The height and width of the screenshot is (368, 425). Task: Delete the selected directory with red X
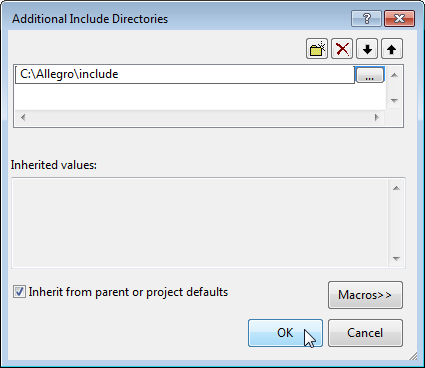pos(342,49)
